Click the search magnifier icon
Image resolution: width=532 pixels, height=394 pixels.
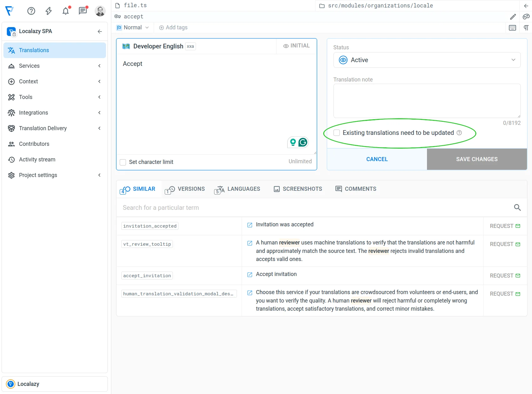517,208
